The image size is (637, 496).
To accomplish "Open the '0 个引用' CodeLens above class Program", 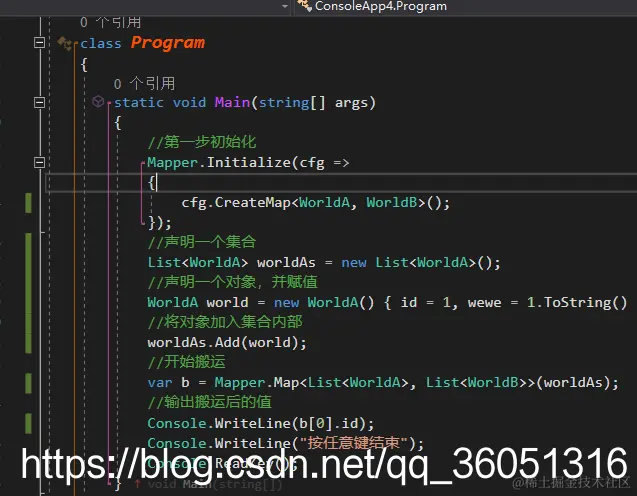I will [x=110, y=22].
